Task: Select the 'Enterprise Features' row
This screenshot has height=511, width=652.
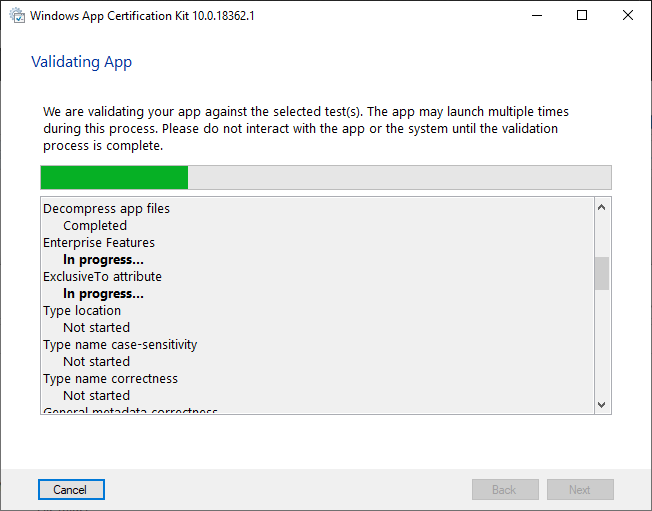Action: click(99, 242)
